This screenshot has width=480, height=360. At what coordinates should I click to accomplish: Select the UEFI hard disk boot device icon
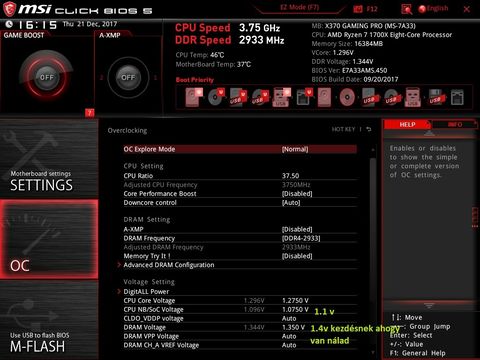coord(194,97)
